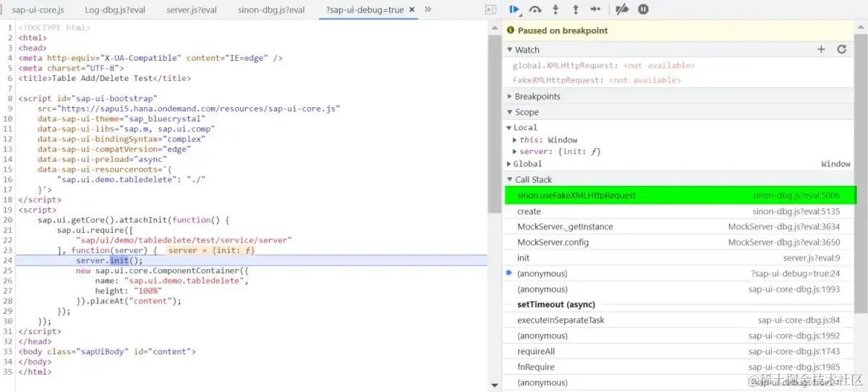The image size is (868, 392).
Task: Collapse the Call Stack section
Action: (510, 179)
